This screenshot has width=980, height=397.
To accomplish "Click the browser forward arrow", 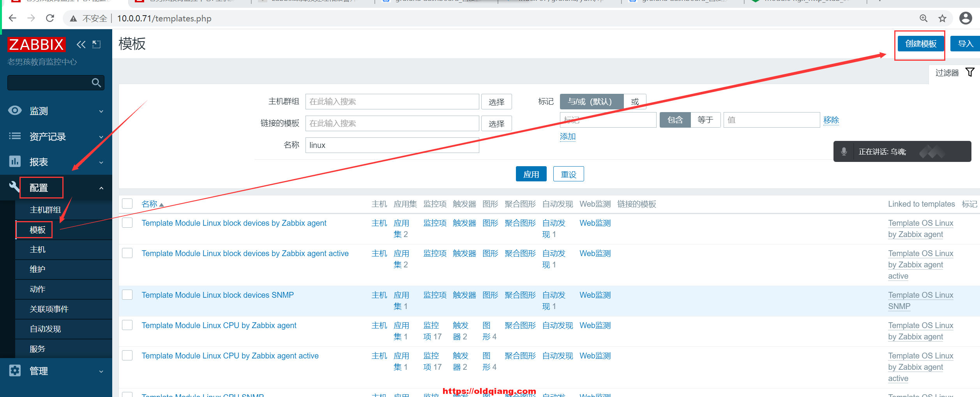I will pyautogui.click(x=31, y=18).
